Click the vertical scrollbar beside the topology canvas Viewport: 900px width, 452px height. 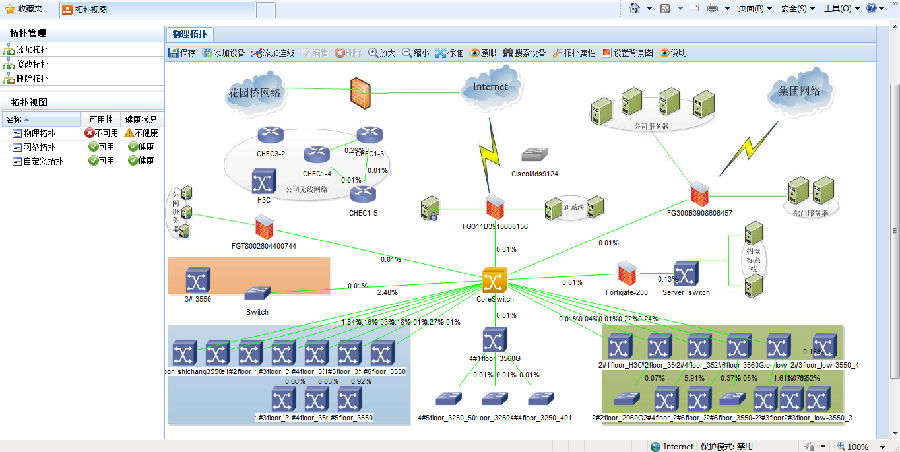coord(894,230)
